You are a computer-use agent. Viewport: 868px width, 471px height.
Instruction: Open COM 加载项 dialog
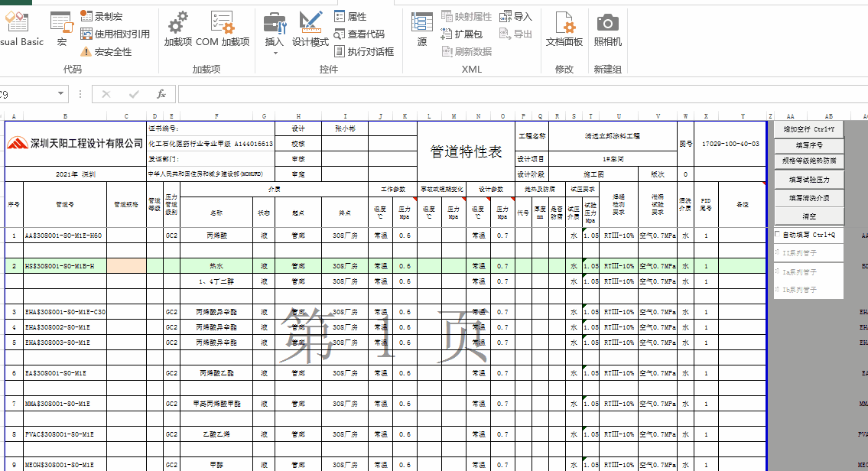[x=223, y=29]
